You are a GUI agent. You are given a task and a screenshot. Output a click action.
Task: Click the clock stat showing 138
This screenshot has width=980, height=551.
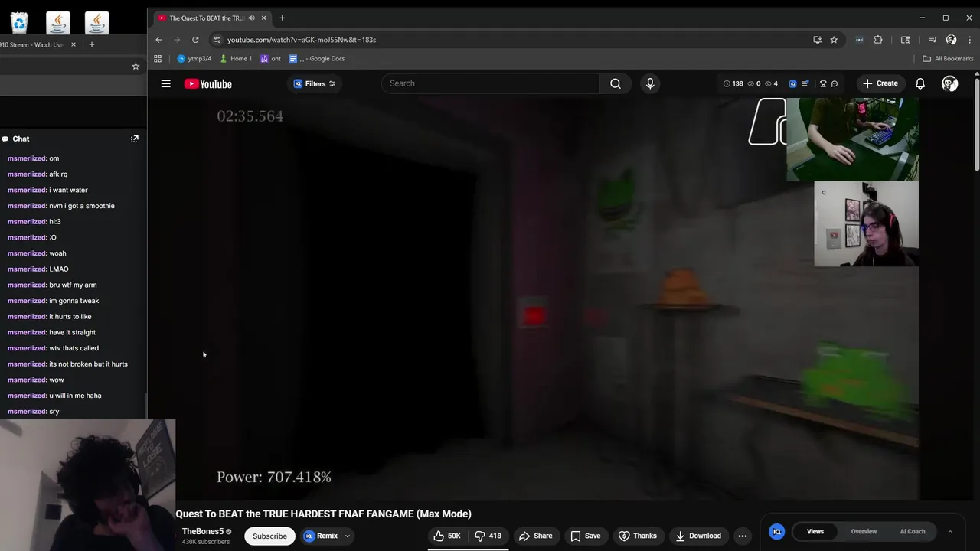(733, 83)
